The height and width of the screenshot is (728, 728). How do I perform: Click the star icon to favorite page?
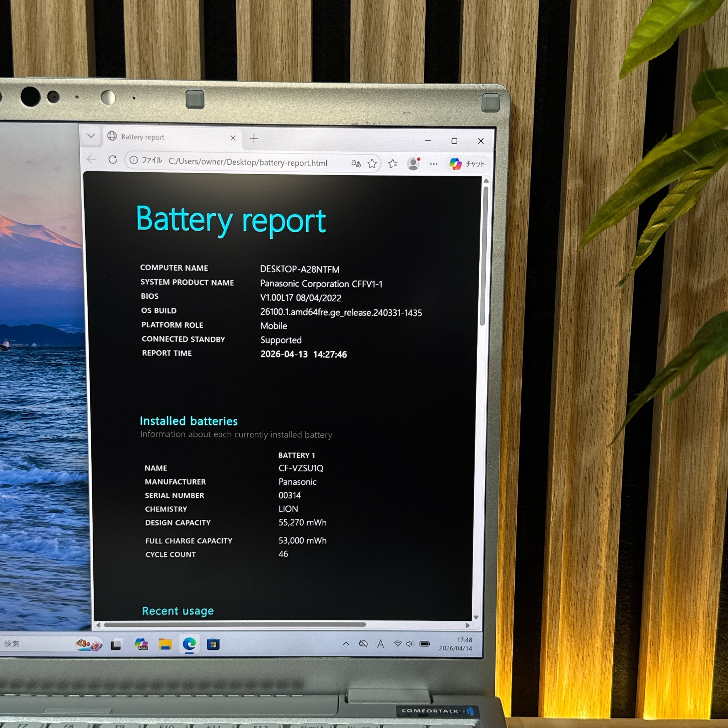click(372, 163)
